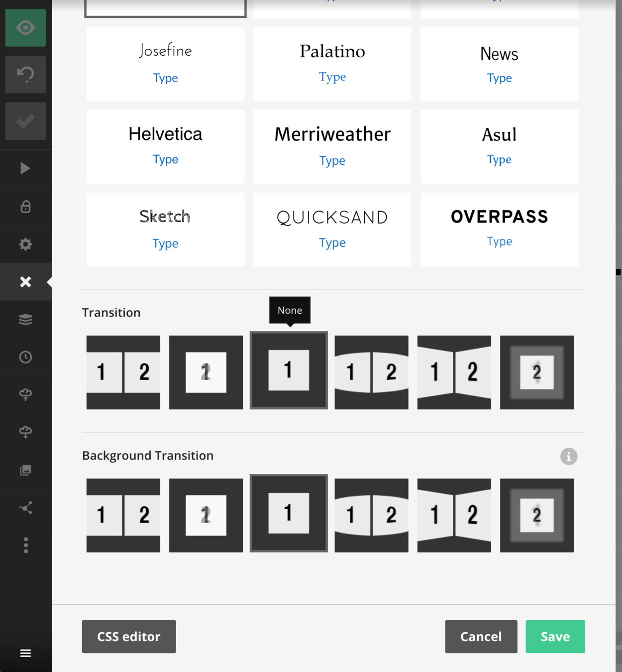This screenshot has width=622, height=672.
Task: Open the lock privacy icon
Action: (25, 207)
